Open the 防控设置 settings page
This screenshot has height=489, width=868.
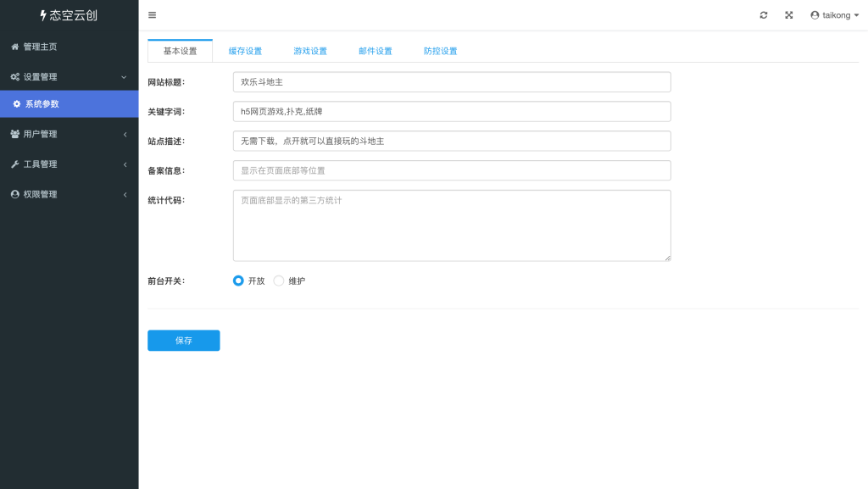coord(439,51)
